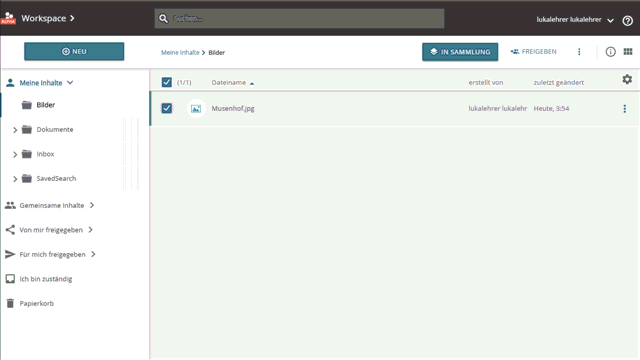Open Ich bin zuständig section
640x360 pixels.
46,279
